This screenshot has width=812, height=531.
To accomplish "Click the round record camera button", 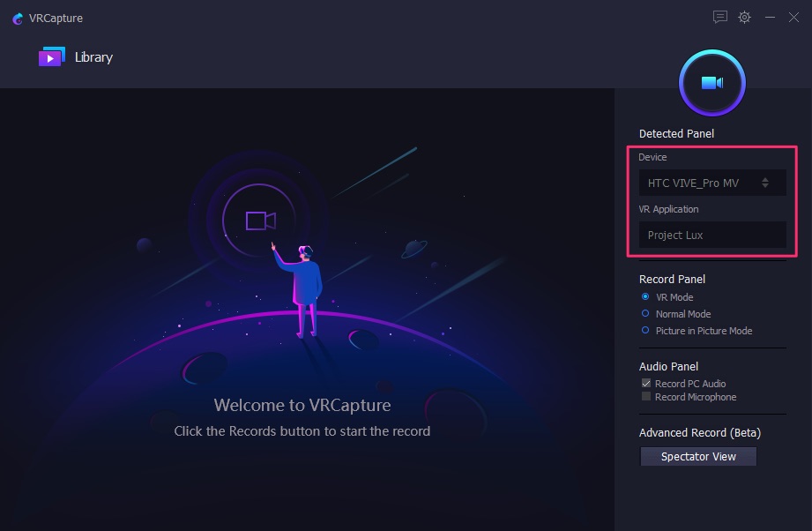I will tap(712, 83).
